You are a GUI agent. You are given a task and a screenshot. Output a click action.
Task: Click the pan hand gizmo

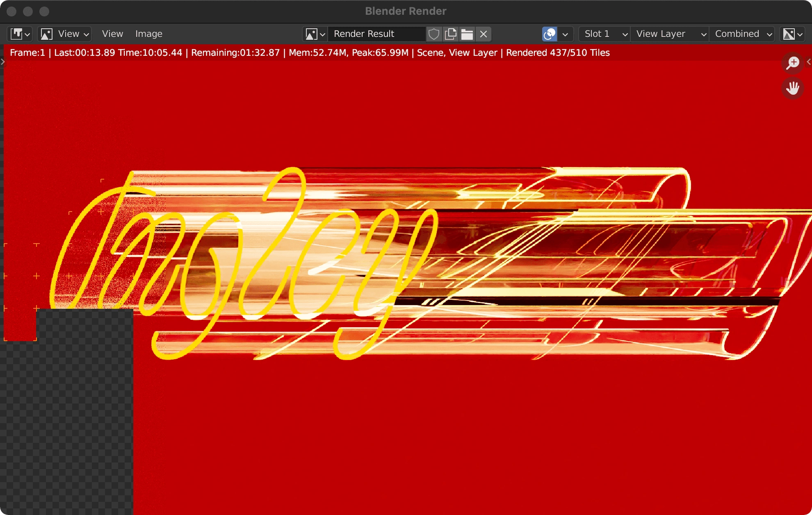pos(793,88)
